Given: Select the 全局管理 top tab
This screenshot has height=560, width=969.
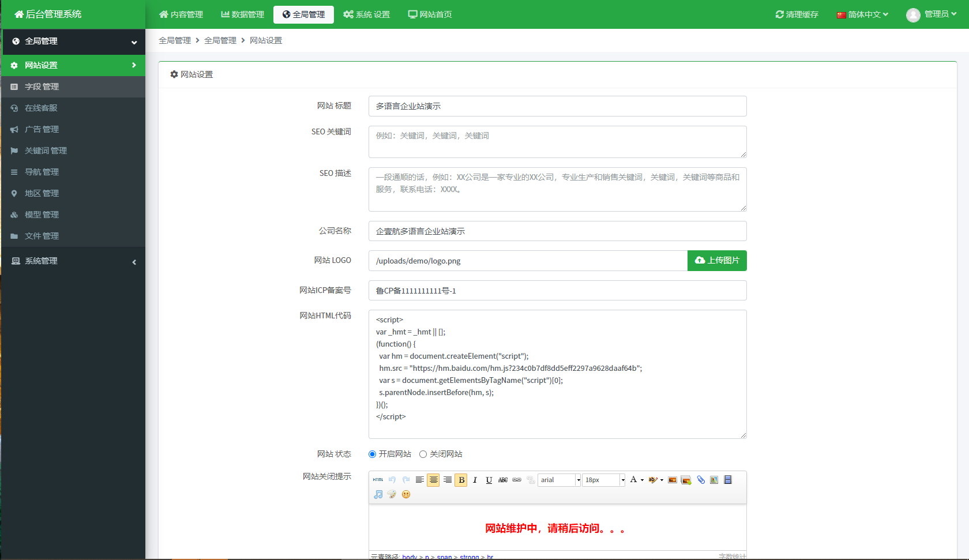Looking at the screenshot, I should point(303,14).
